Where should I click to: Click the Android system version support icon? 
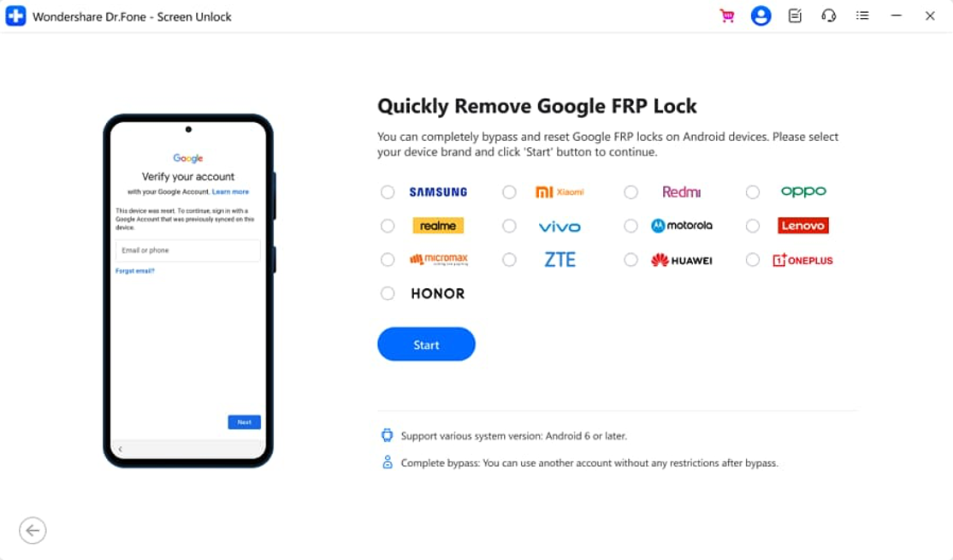386,435
